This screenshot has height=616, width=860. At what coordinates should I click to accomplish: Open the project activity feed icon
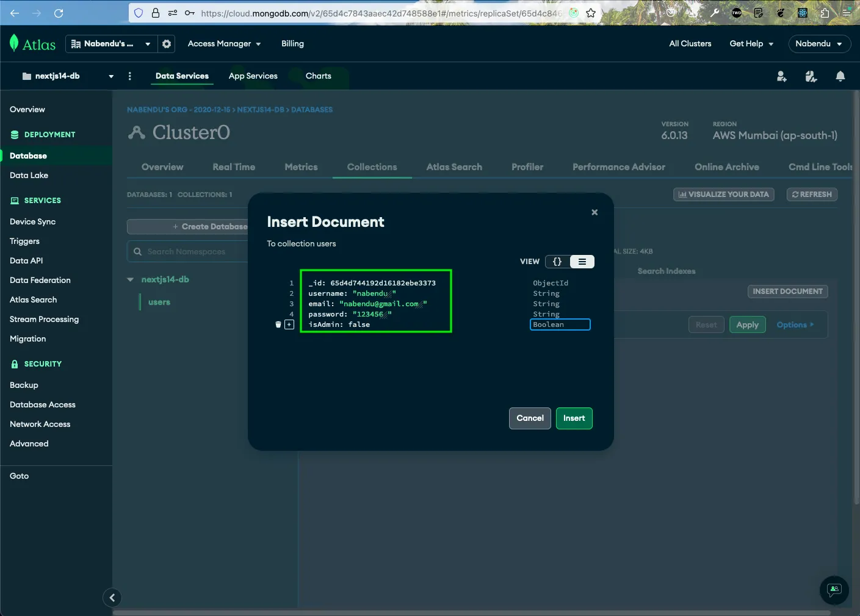pos(811,76)
